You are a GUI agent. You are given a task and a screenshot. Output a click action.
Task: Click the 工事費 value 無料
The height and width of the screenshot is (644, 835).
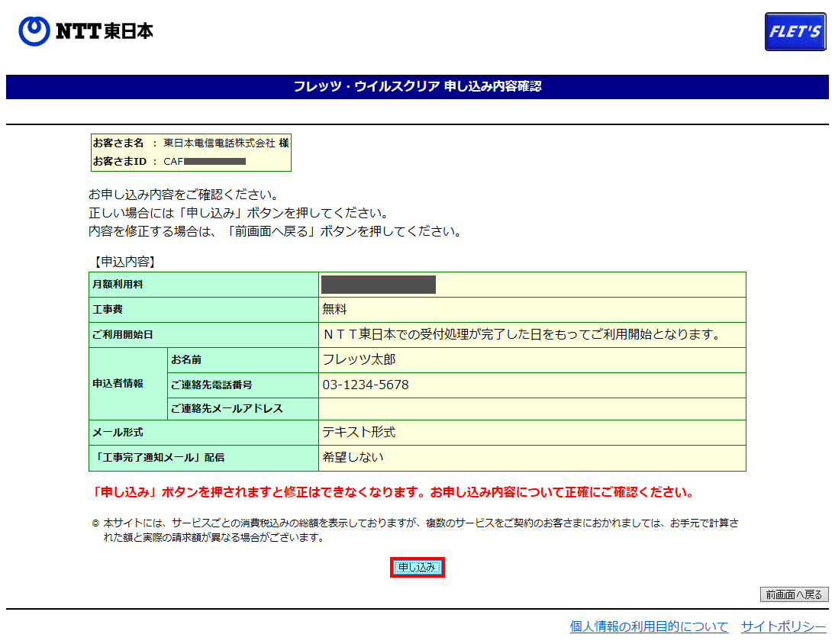click(334, 310)
